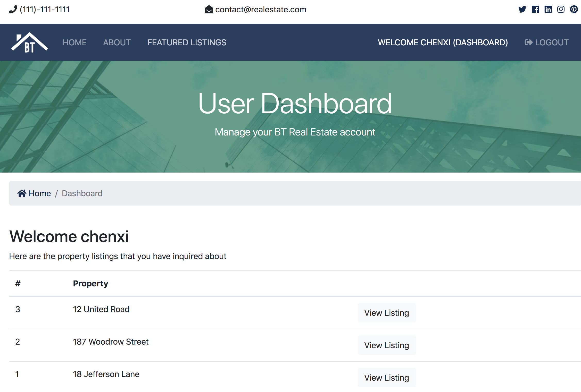Viewport: 581px width, 392px height.
Task: Click the BT house logo
Action: pos(30,42)
